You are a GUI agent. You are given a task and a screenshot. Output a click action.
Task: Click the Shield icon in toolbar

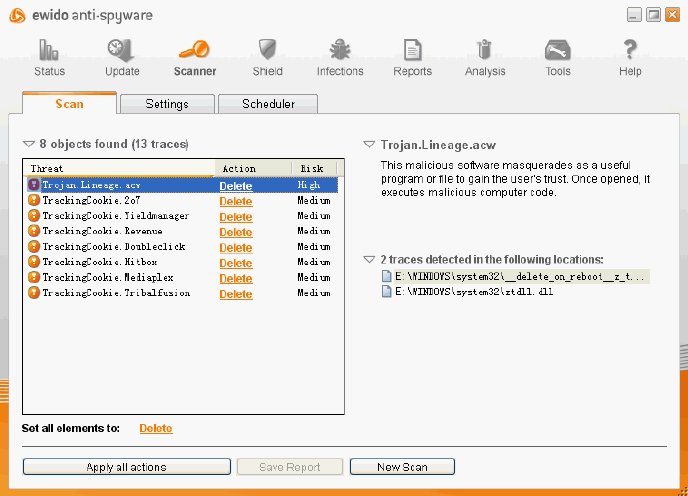[267, 51]
